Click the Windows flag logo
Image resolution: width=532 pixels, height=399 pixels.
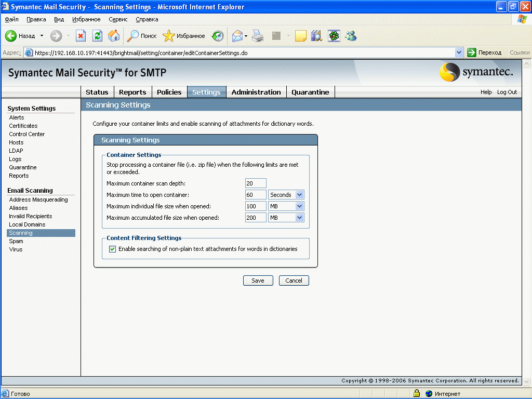coord(522,19)
